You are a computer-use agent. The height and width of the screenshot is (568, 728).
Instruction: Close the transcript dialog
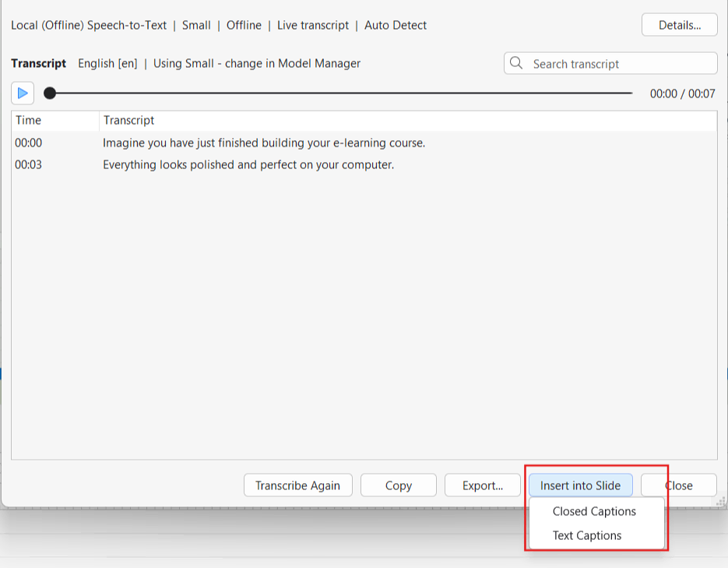tap(679, 485)
